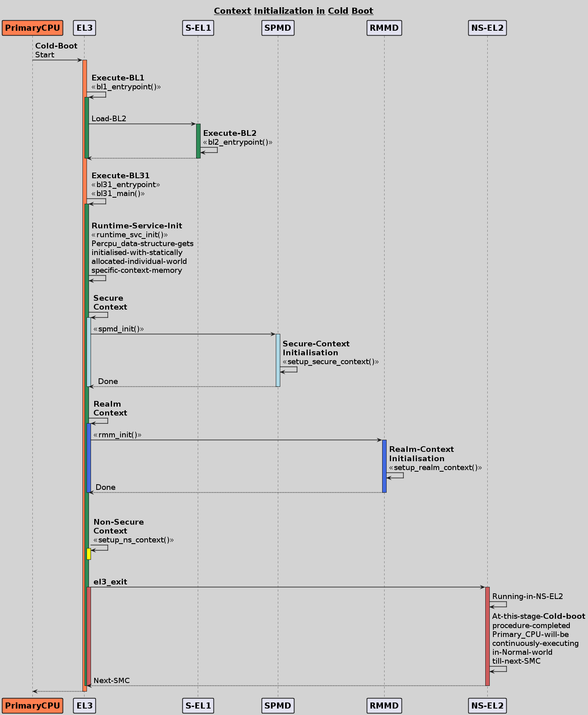
Task: Click the diagram title 'Context Initialization in Cold Boot'
Action: tap(293, 11)
